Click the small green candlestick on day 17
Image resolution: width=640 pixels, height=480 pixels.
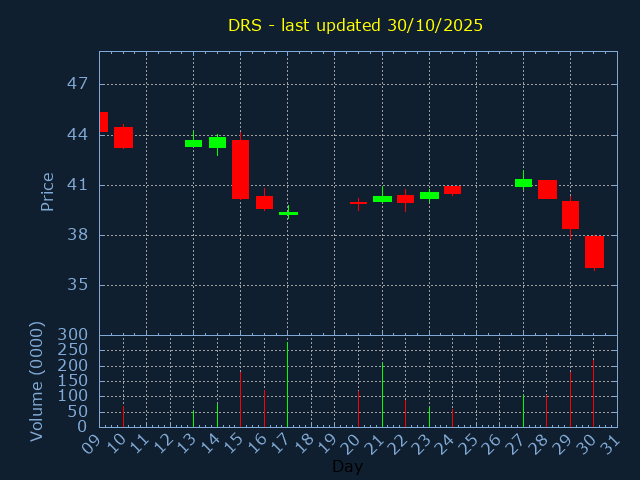point(288,213)
